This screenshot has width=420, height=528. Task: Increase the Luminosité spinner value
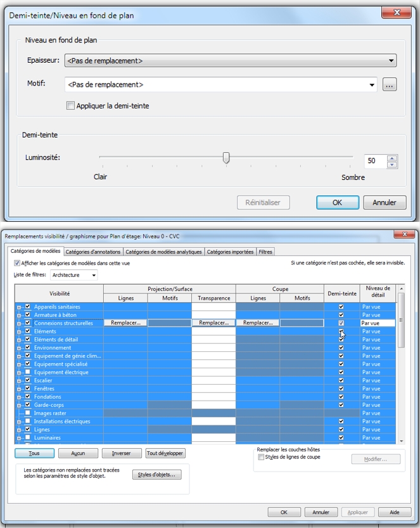pos(392,158)
